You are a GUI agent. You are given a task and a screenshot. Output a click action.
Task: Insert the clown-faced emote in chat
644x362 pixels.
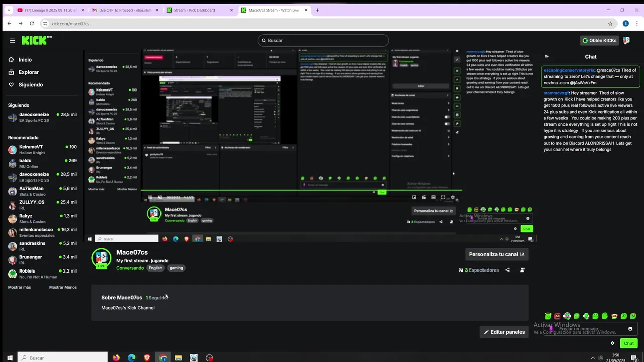567,316
